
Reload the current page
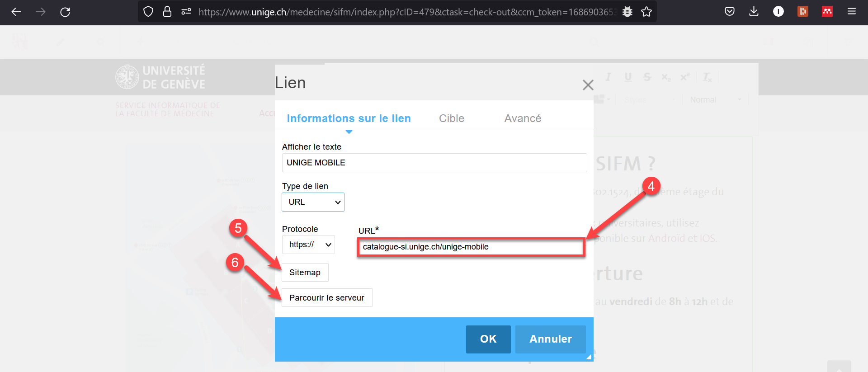(x=65, y=12)
